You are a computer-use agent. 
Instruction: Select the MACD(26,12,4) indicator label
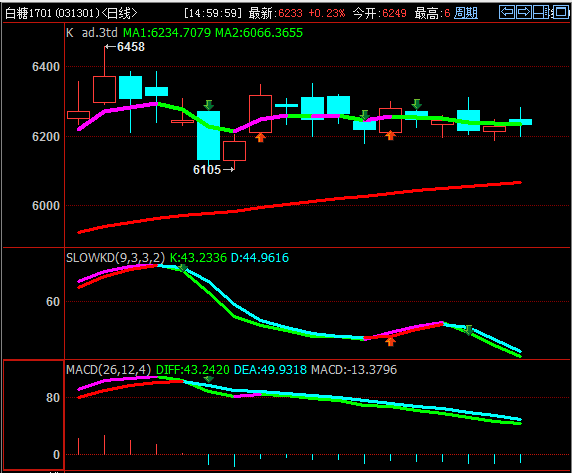108,370
